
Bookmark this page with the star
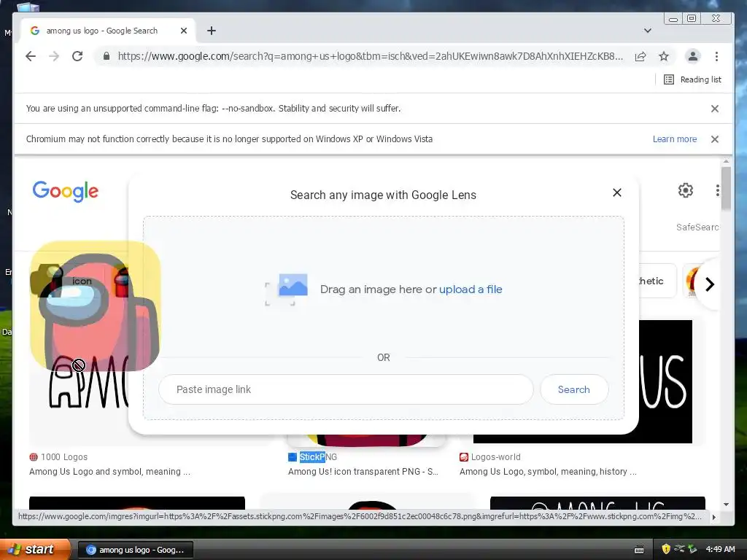[664, 56]
